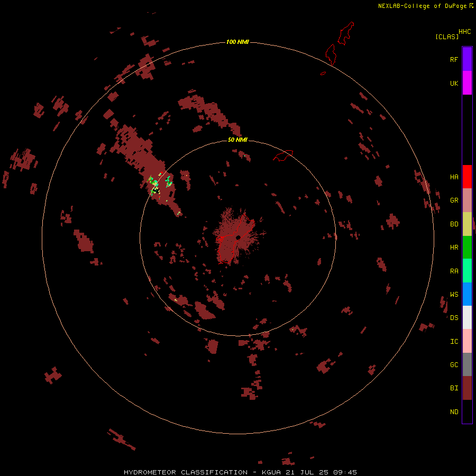
Task: Click the BD legend label
Action: pyautogui.click(x=454, y=224)
